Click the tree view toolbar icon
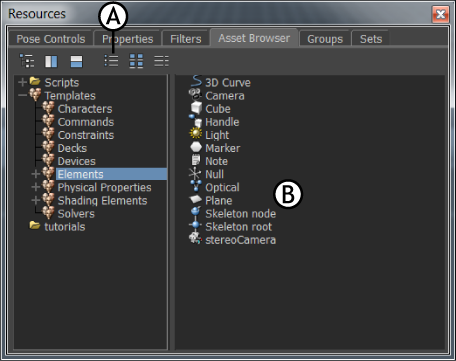 (27, 61)
